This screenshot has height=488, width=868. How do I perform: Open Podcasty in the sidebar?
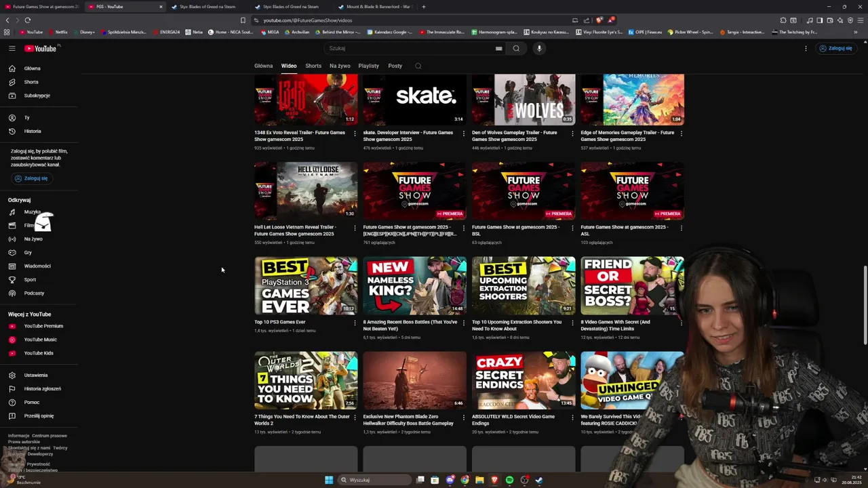[34, 293]
